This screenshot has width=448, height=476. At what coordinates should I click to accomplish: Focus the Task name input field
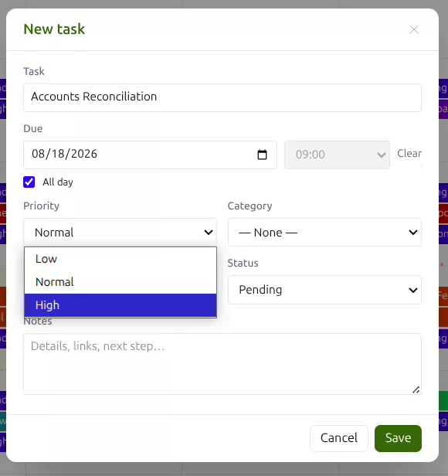click(x=222, y=97)
